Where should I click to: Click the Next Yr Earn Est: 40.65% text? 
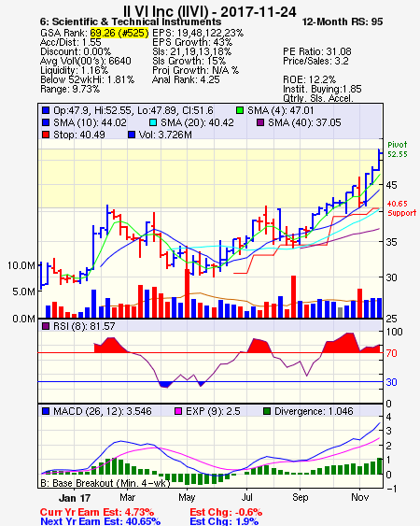coord(100,521)
